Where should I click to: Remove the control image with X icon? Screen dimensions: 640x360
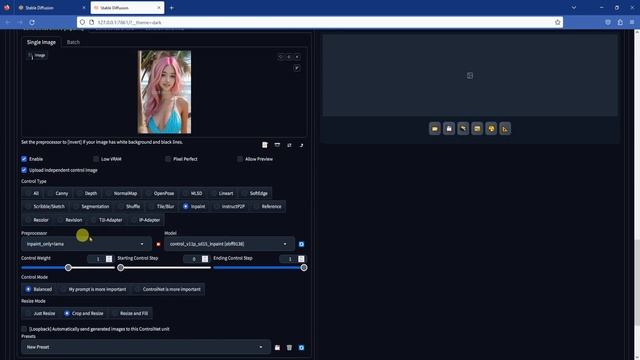(x=297, y=57)
